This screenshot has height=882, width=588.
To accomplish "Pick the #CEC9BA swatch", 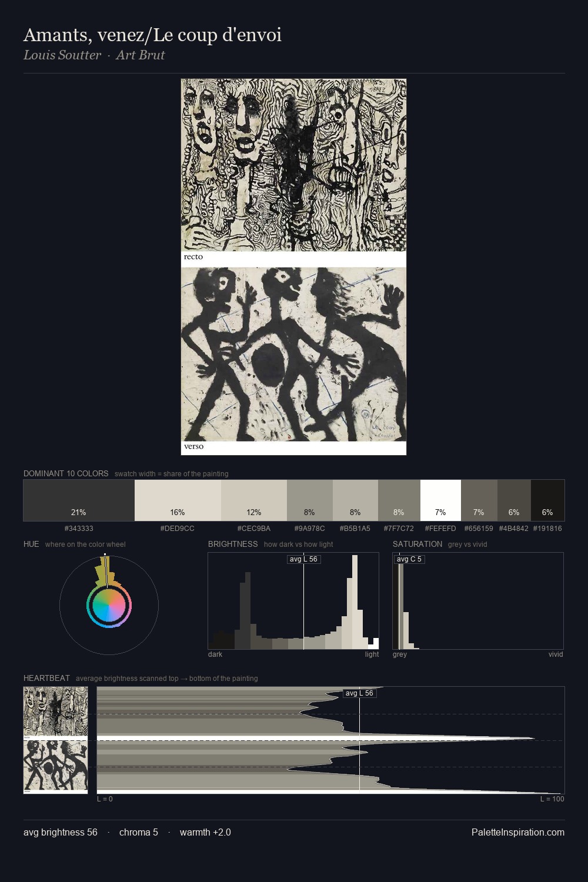I will click(x=254, y=500).
